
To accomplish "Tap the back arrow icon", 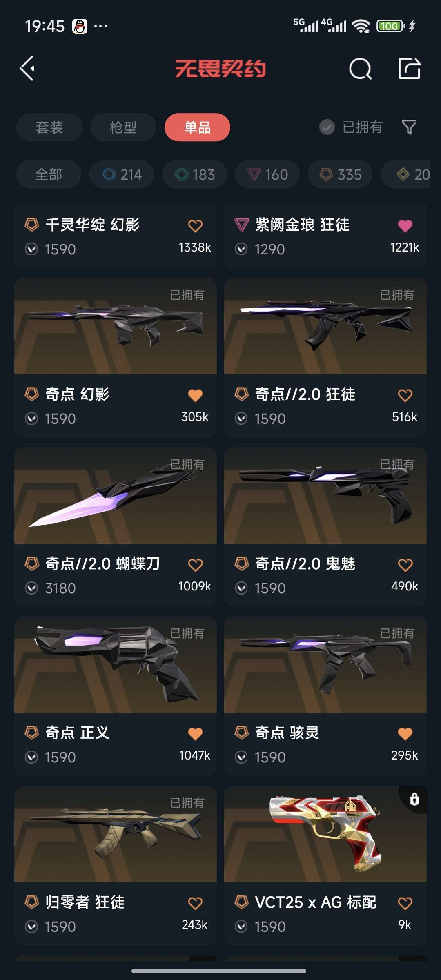I will point(27,68).
